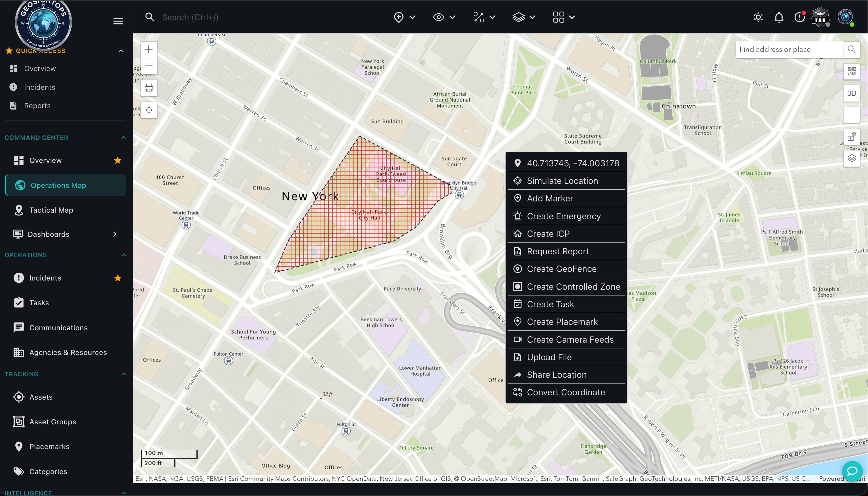The width and height of the screenshot is (868, 496).
Task: Toggle the map unlock padlock icon
Action: point(852,137)
